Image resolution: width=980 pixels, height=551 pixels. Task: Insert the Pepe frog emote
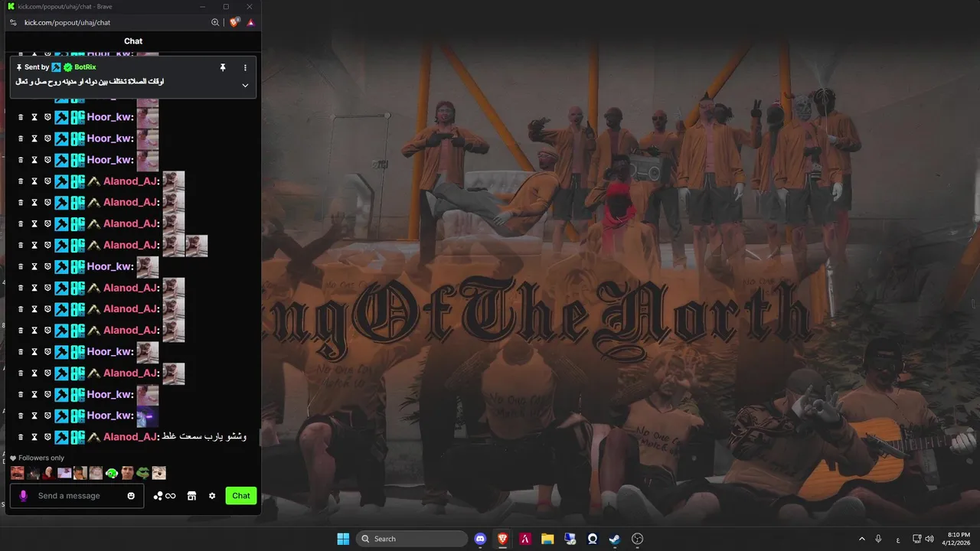click(x=143, y=473)
